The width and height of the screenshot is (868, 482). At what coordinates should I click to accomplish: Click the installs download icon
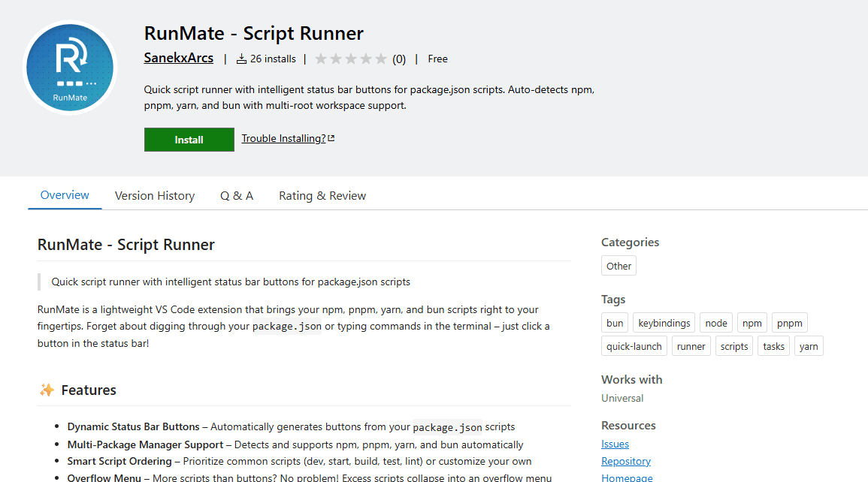[x=241, y=59]
